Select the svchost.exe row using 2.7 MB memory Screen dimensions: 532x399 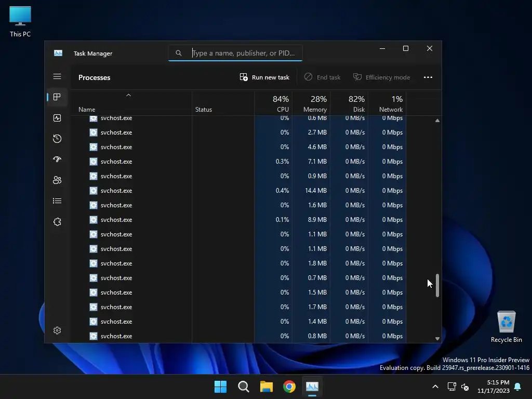238,132
